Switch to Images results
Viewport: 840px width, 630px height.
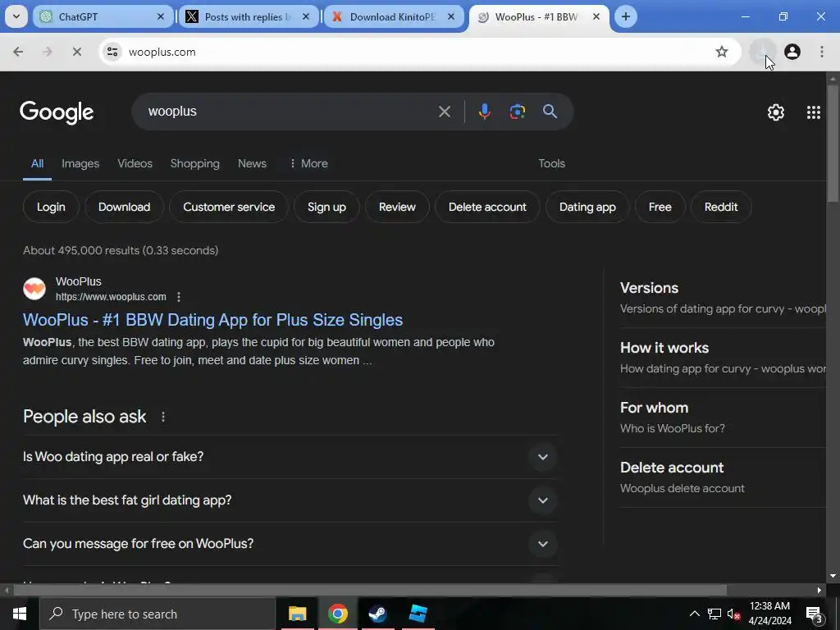[80, 164]
